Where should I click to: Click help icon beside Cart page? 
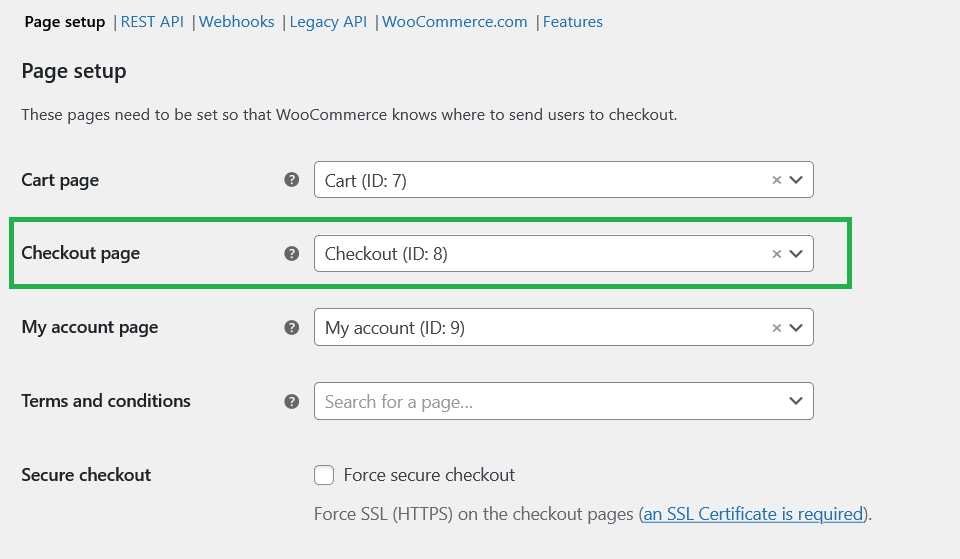click(x=291, y=179)
